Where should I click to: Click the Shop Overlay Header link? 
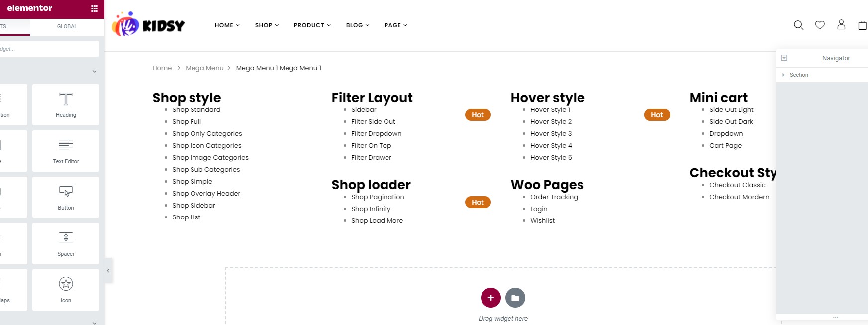click(206, 193)
